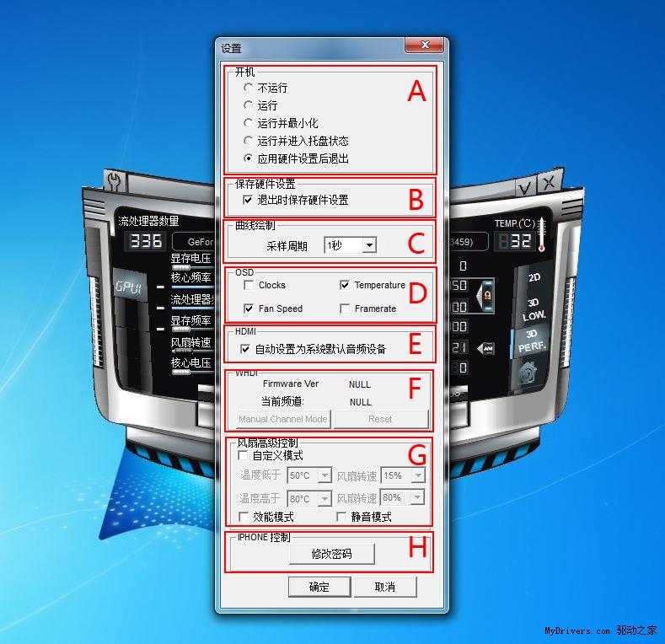This screenshot has width=665, height=644.
Task: Open the 80% fan speed dropdown
Action: (418, 498)
